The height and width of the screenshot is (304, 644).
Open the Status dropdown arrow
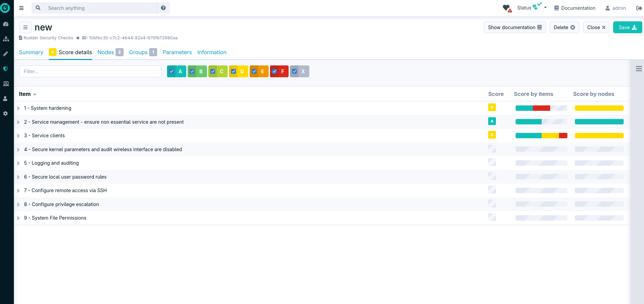[x=545, y=7]
